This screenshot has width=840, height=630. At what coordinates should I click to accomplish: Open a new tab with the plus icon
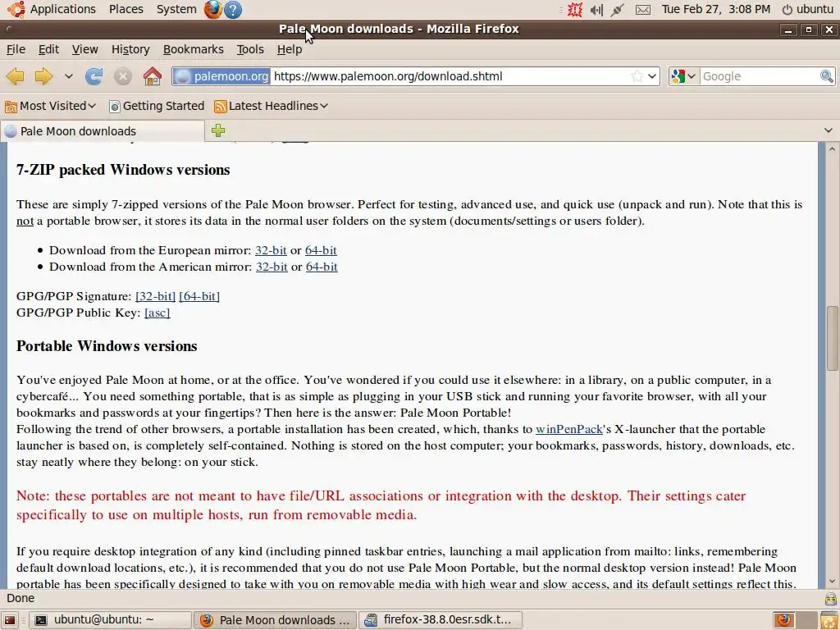(x=218, y=130)
